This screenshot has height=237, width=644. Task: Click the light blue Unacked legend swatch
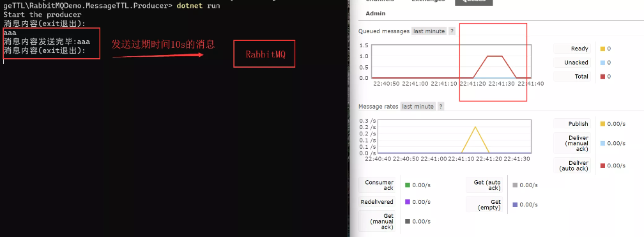tap(602, 63)
